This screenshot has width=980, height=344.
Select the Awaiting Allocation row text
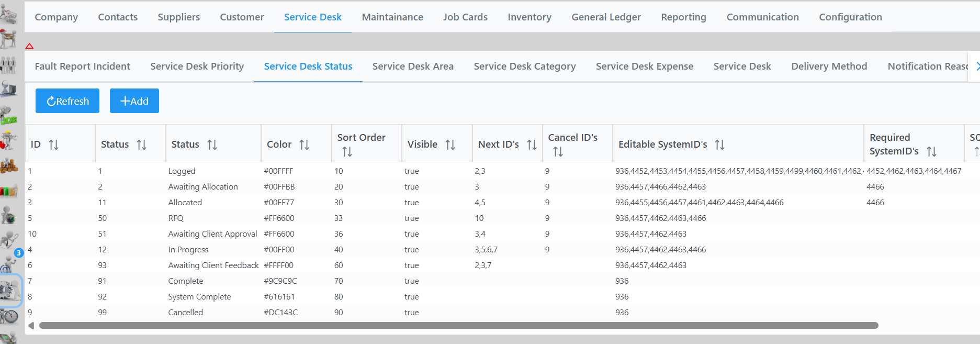click(203, 187)
